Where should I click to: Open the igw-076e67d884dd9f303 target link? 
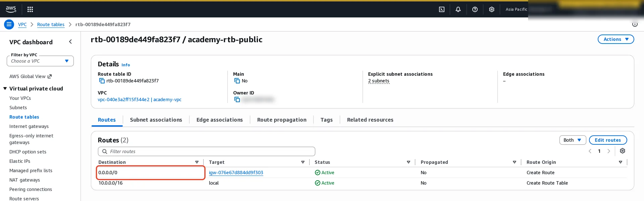click(236, 173)
